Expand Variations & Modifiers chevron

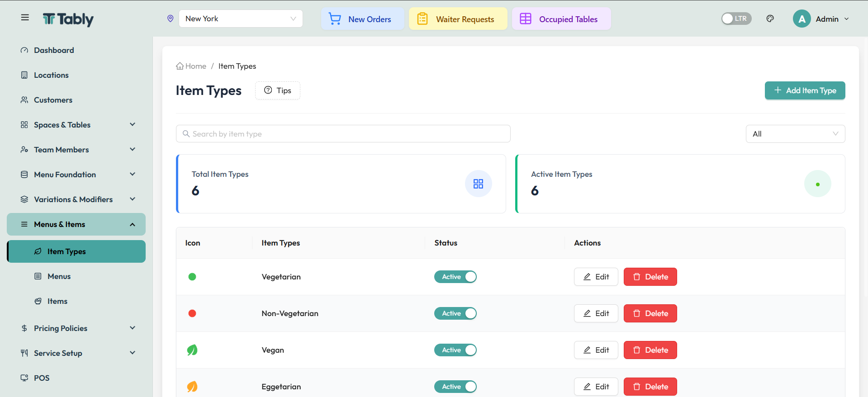(x=133, y=199)
